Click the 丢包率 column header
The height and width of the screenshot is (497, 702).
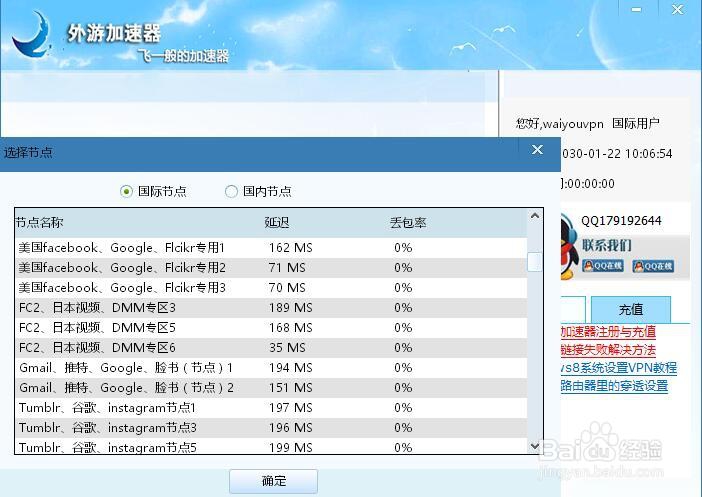(408, 223)
